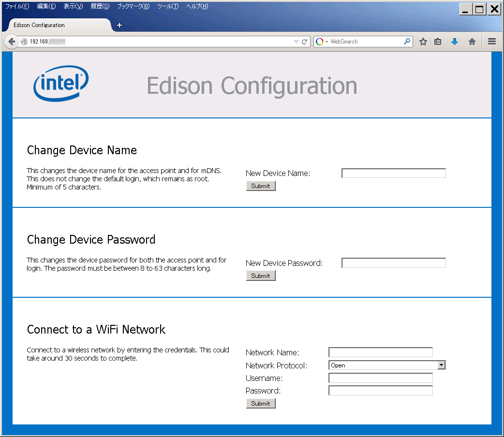Close the browser window
This screenshot has height=437, width=504.
494,9
